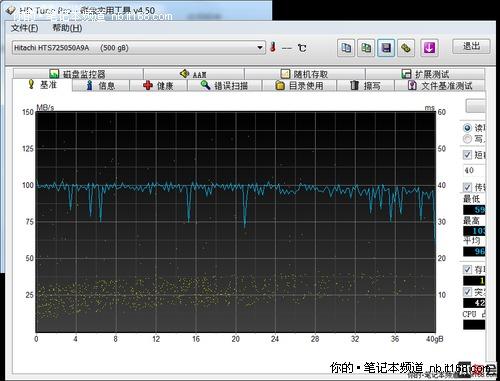Click the save screenshot floppy disk icon
Screen dimensions: 500x381
(x=386, y=48)
